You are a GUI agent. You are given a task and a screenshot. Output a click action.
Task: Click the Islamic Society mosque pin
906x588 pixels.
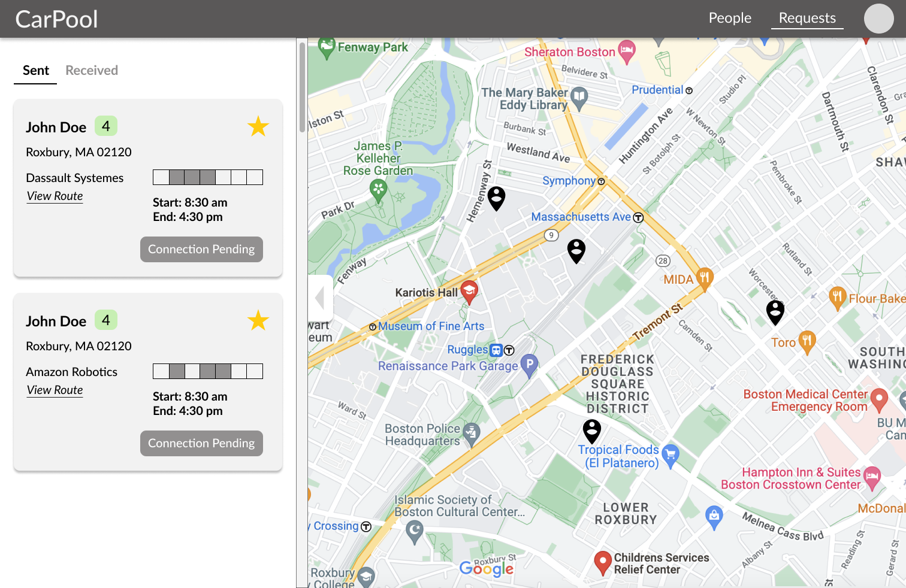click(415, 531)
